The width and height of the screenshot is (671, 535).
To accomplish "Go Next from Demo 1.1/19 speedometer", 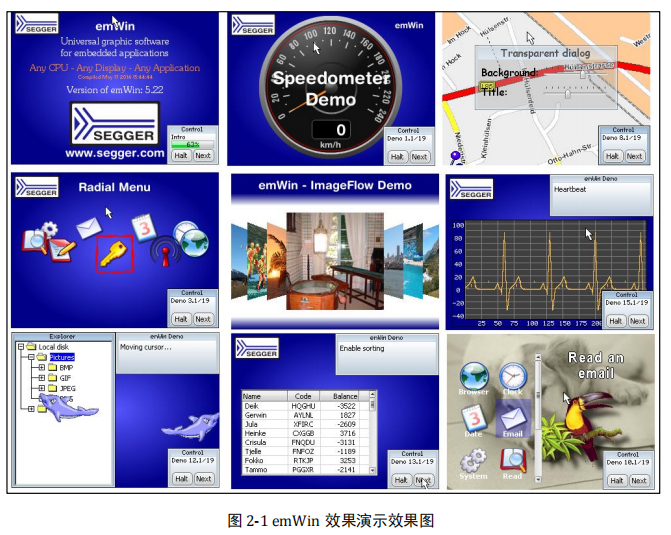I will click(x=419, y=157).
